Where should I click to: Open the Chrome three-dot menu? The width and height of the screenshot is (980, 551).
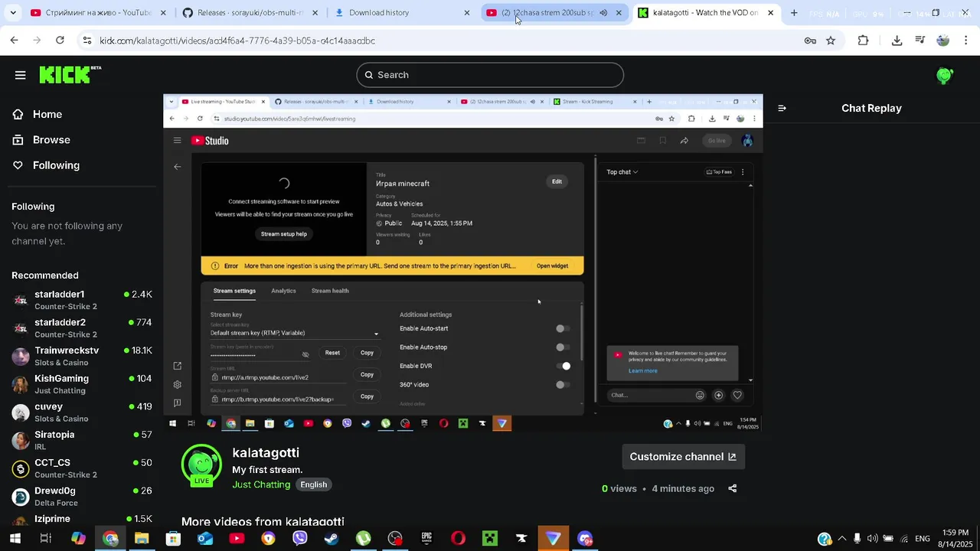tap(966, 41)
